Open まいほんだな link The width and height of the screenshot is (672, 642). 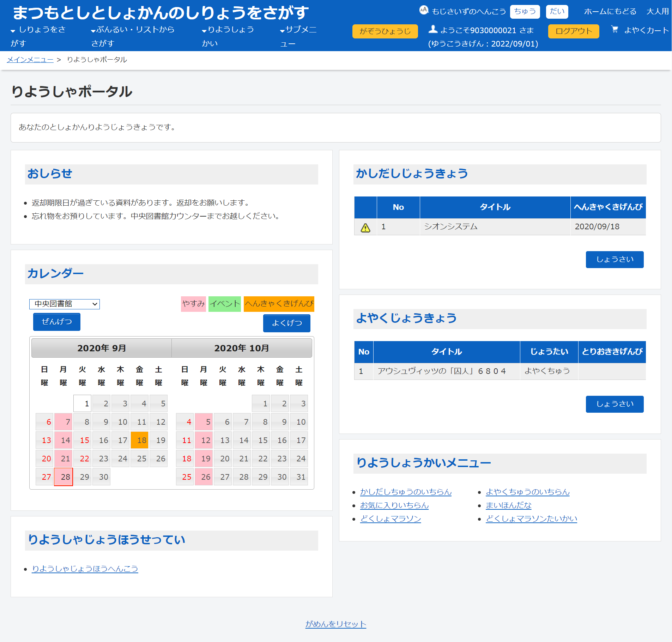pyautogui.click(x=508, y=505)
